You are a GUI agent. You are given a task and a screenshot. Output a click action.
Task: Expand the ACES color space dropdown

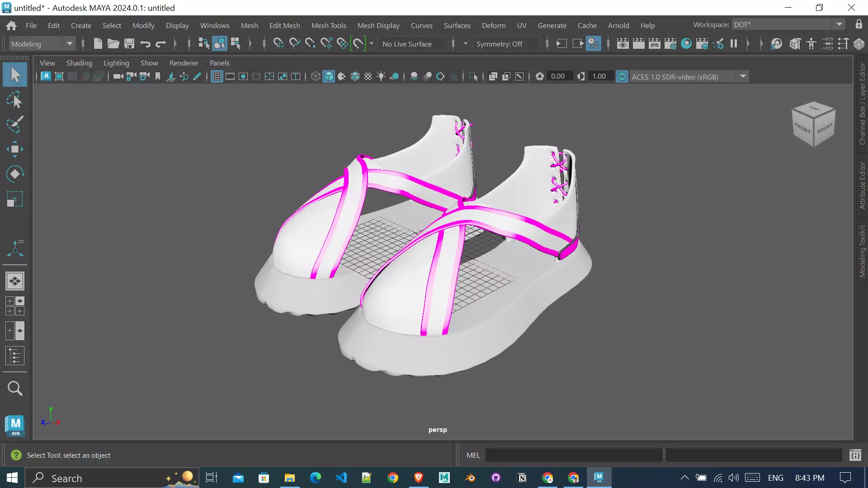(743, 76)
